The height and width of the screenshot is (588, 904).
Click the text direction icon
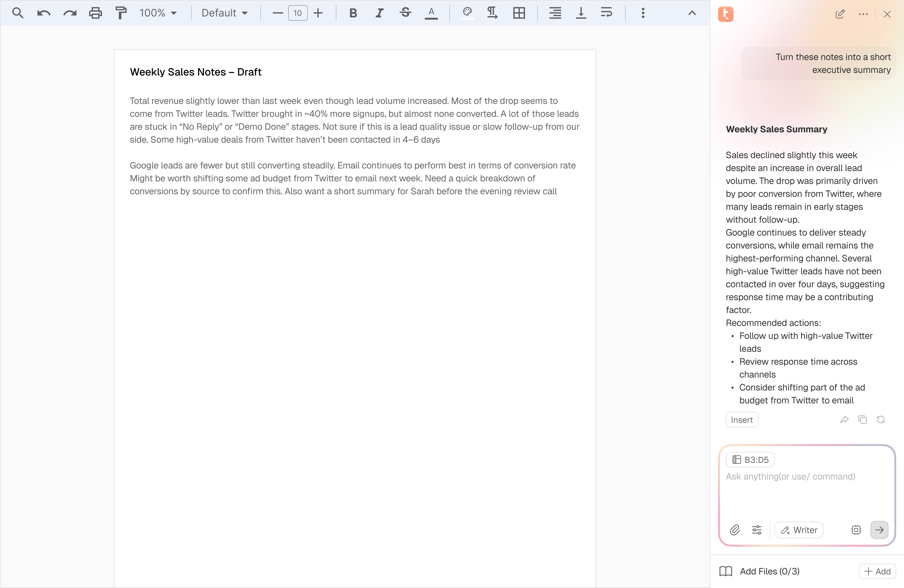[x=492, y=13]
